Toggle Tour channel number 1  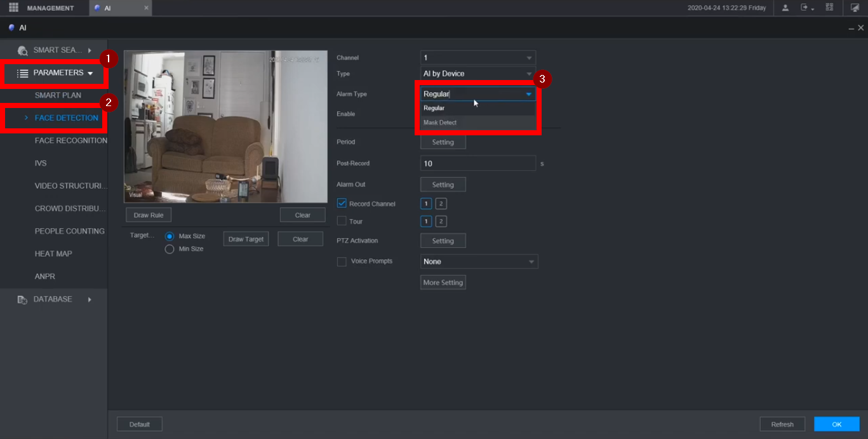tap(426, 222)
